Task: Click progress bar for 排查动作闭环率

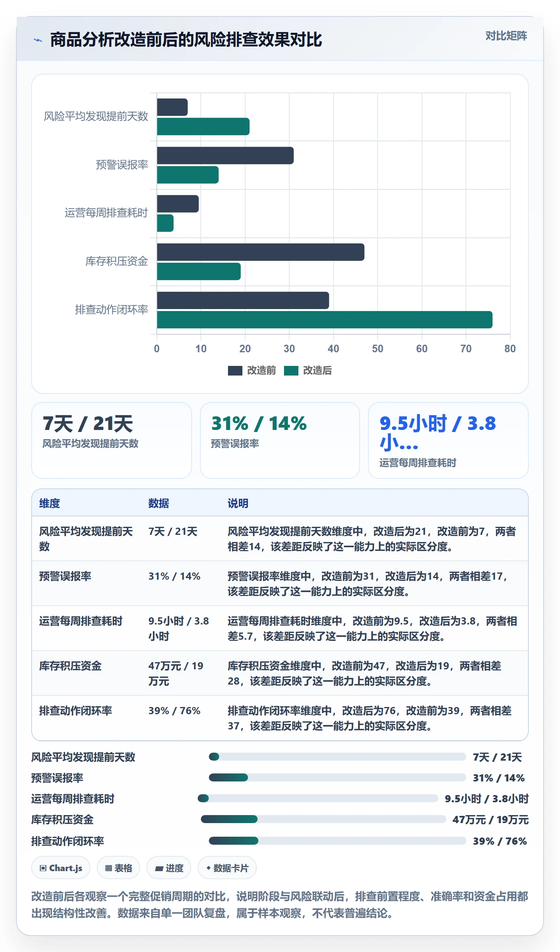Action: tap(338, 841)
